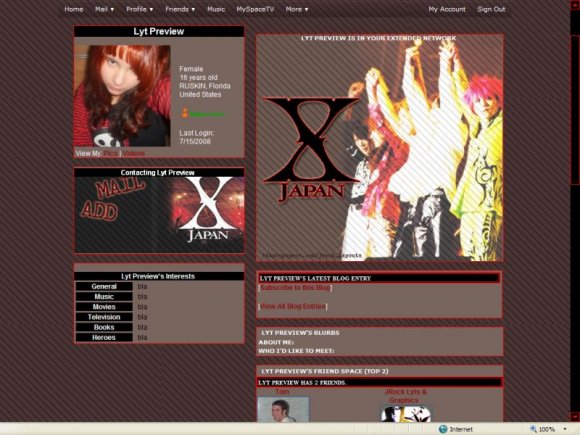Open the Videos link under View My

[x=134, y=153]
